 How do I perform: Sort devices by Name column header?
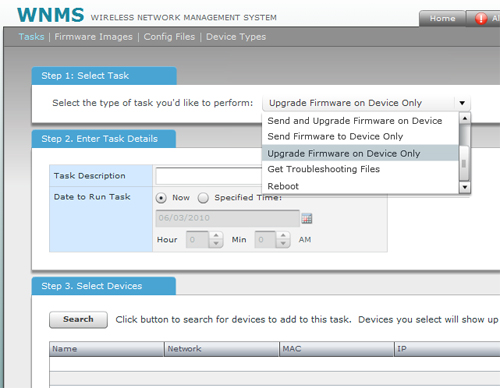pyautogui.click(x=107, y=349)
